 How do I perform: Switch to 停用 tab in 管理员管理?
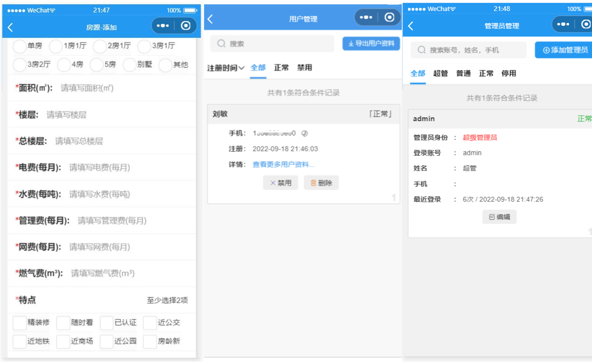pyautogui.click(x=509, y=74)
